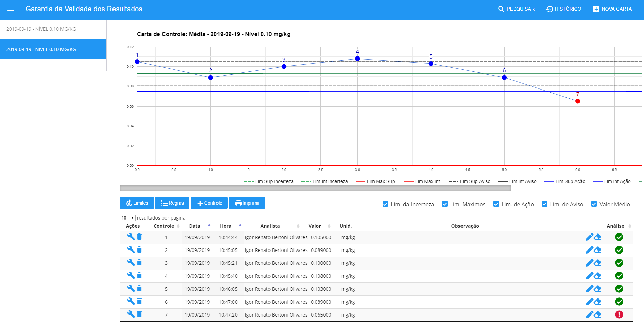Open the hamburger navigation menu
The image size is (644, 323).
11,9
